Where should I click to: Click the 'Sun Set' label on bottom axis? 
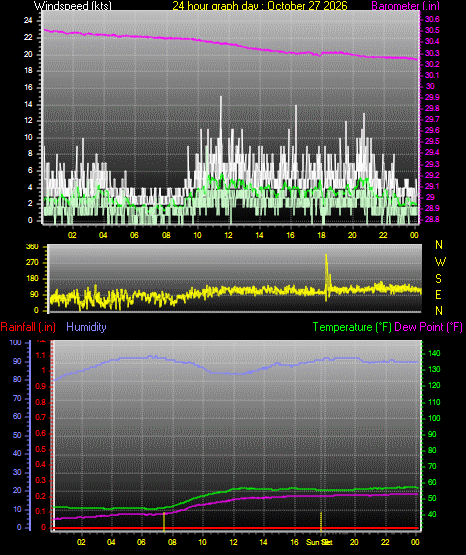pyautogui.click(x=319, y=542)
